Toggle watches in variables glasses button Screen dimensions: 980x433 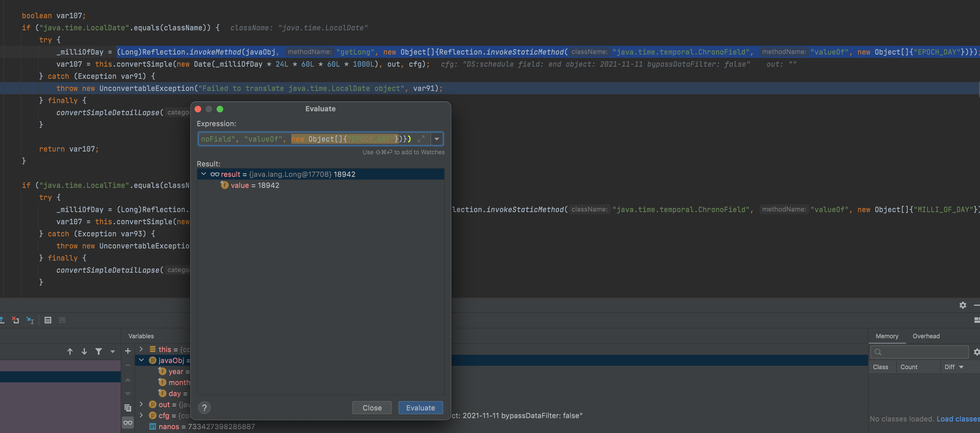tap(128, 423)
